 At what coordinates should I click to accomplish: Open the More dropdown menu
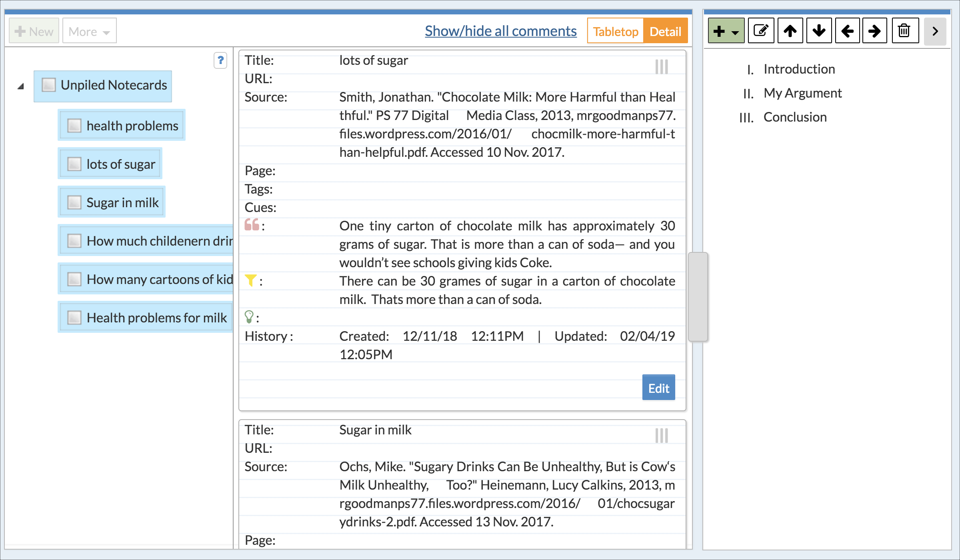[x=89, y=31]
